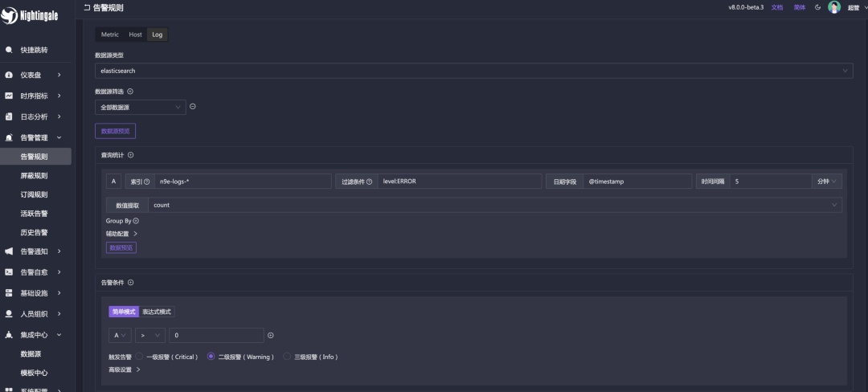This screenshot has height=392, width=868.
Task: Switch to the Metric tab
Action: [x=109, y=35]
